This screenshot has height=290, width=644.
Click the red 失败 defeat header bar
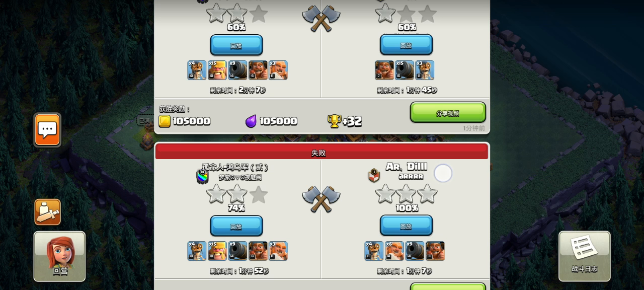tap(321, 152)
